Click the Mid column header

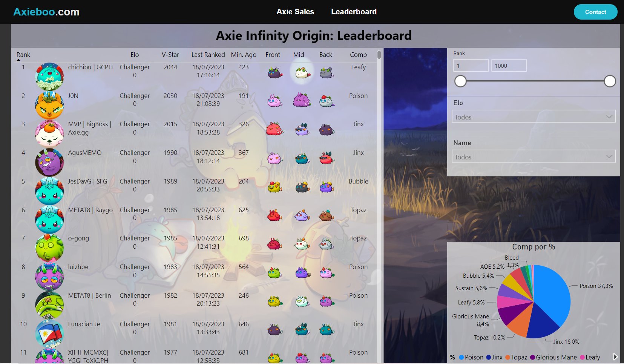[x=299, y=55]
